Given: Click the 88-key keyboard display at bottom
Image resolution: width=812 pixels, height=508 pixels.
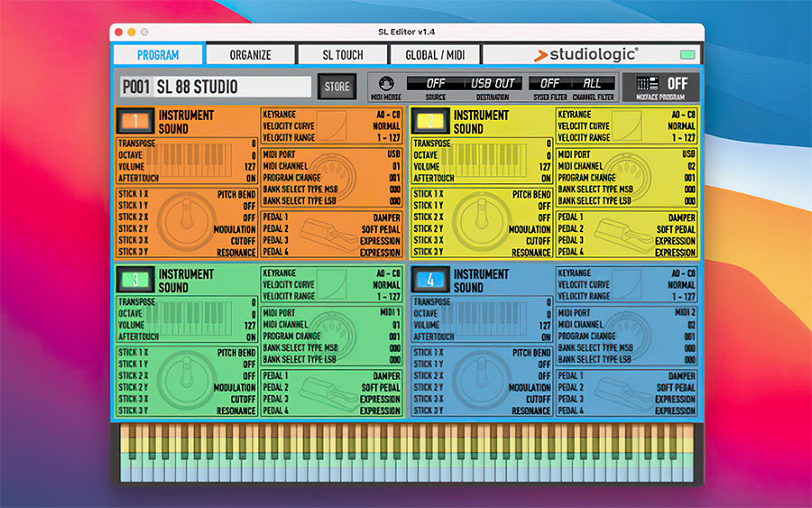Looking at the screenshot, I should pos(407,453).
